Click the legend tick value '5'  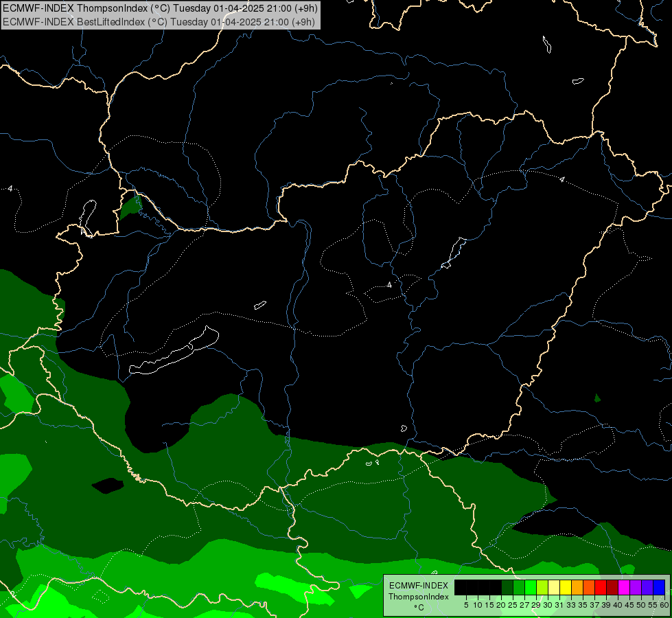click(x=466, y=605)
